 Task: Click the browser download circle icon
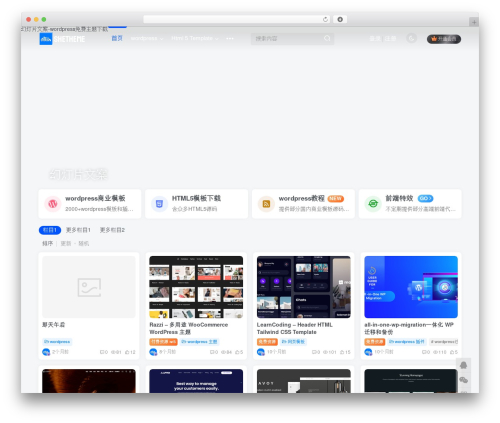340,19
